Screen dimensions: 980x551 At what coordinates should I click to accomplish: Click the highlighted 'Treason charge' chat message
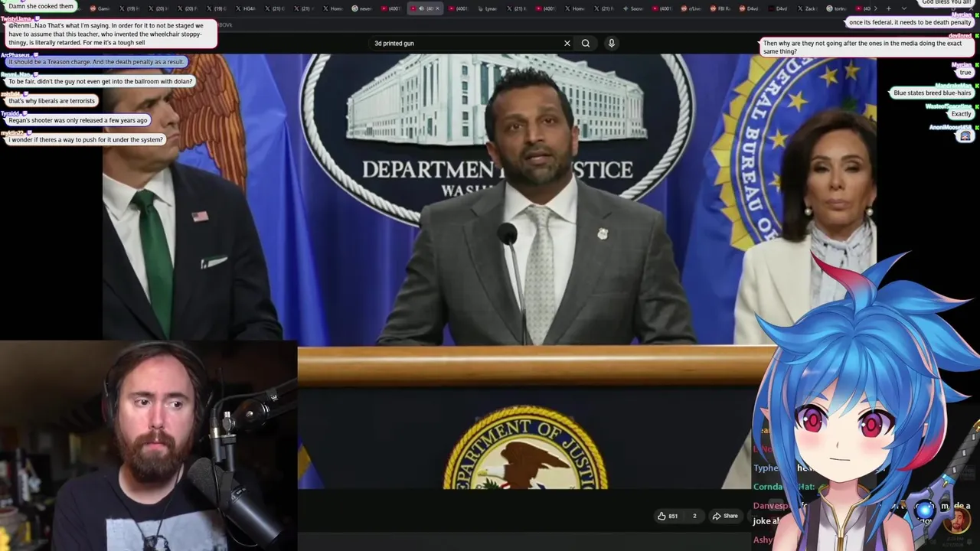96,61
